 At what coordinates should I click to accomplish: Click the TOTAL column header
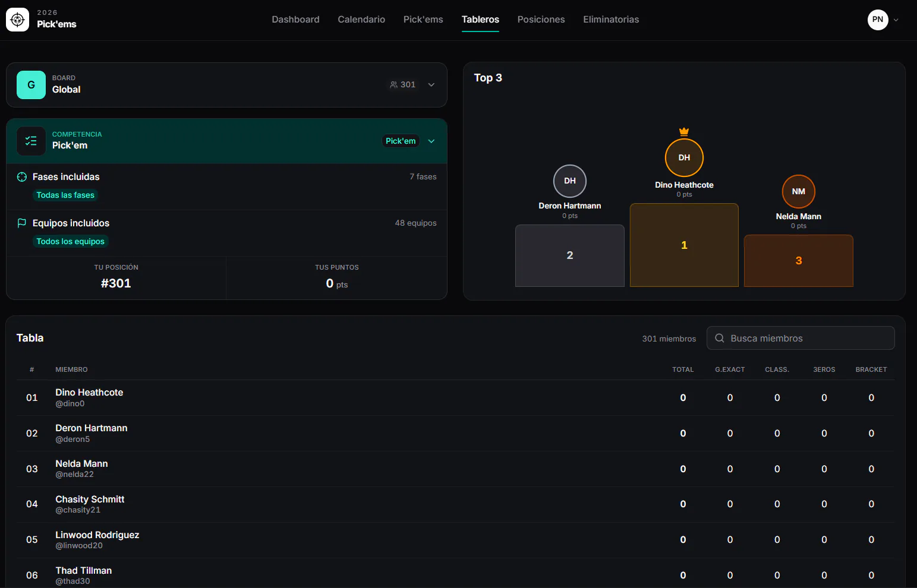(683, 369)
